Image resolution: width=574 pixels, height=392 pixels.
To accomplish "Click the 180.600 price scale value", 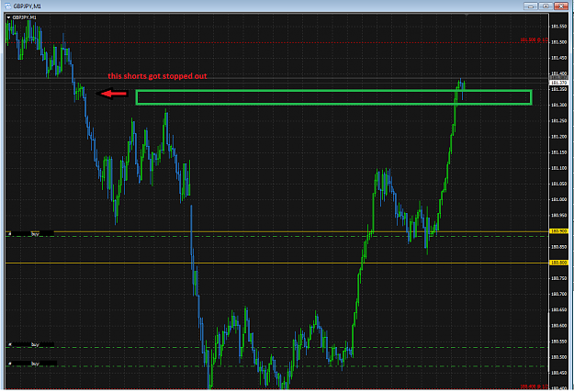I will (559, 326).
